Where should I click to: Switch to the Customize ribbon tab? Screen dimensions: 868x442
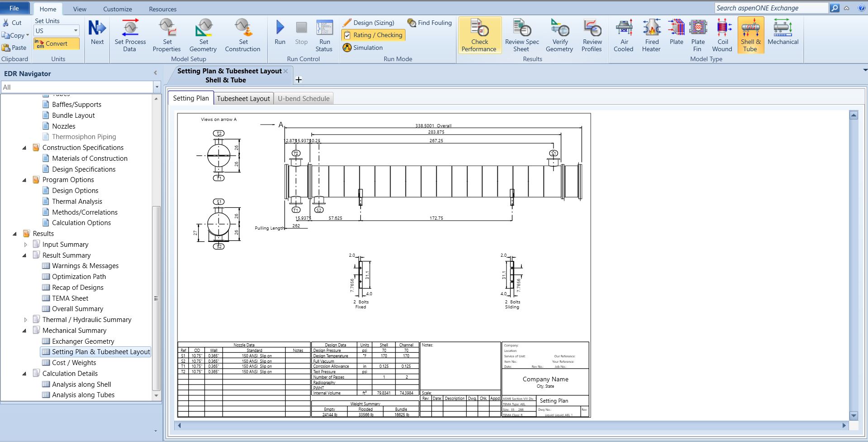118,9
